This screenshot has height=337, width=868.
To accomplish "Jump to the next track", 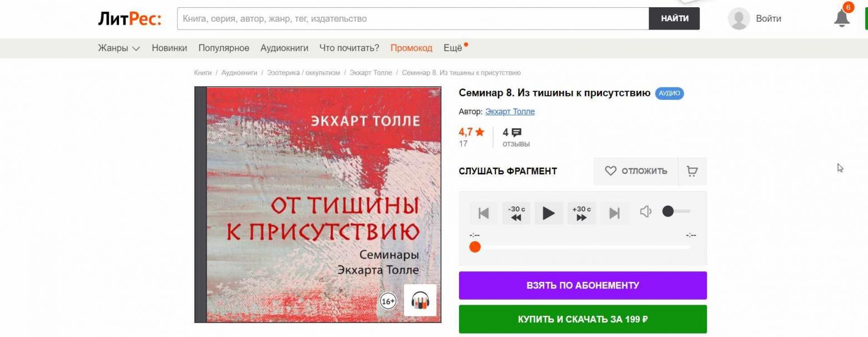I will (614, 213).
